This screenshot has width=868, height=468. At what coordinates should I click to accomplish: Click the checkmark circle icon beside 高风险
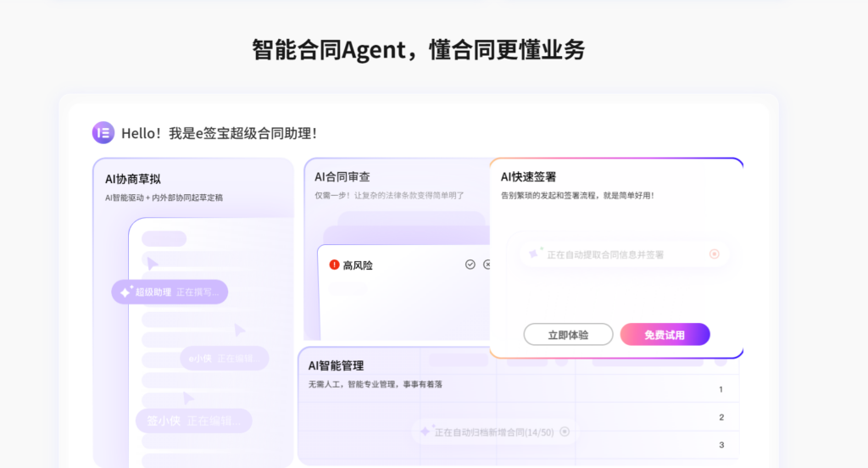470,265
